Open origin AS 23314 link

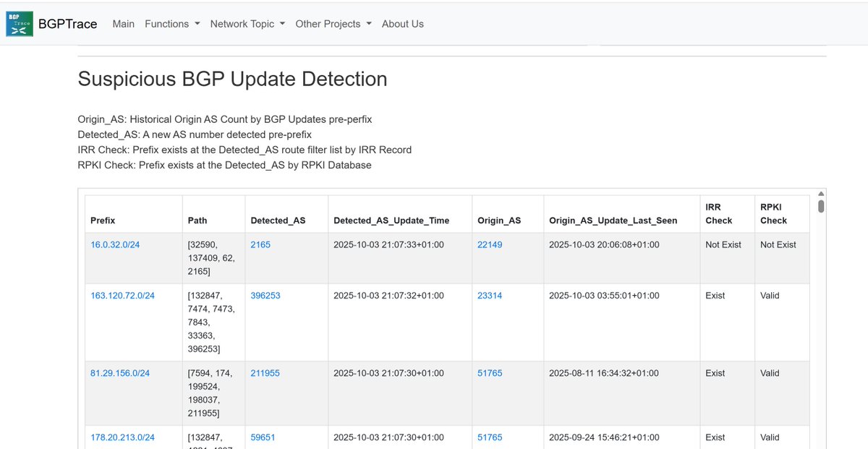point(490,296)
